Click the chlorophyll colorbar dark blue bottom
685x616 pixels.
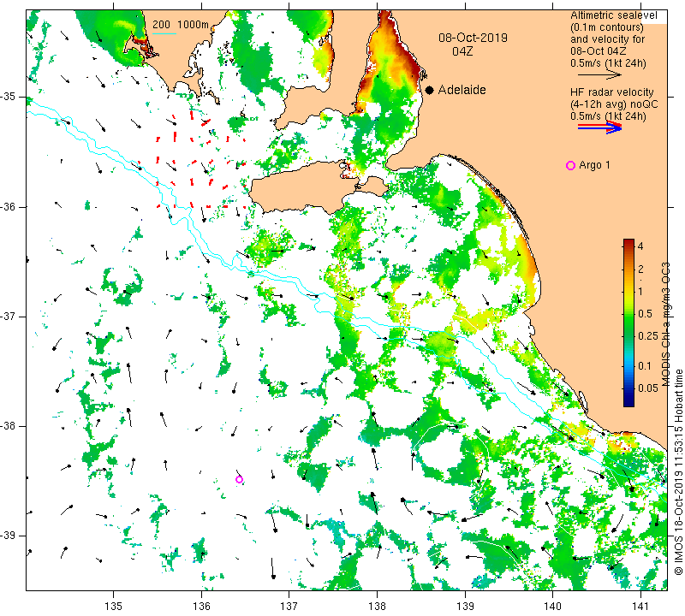tap(628, 401)
